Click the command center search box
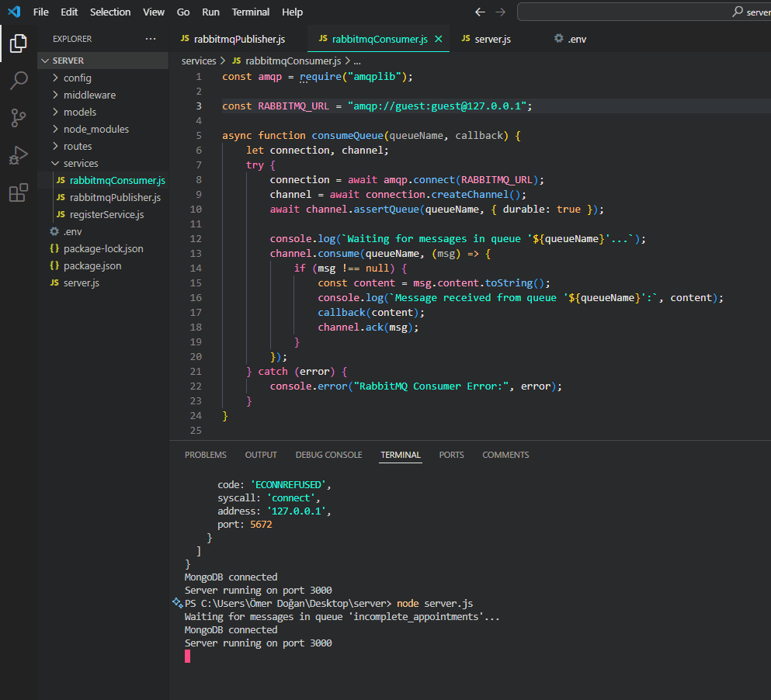 coord(643,12)
